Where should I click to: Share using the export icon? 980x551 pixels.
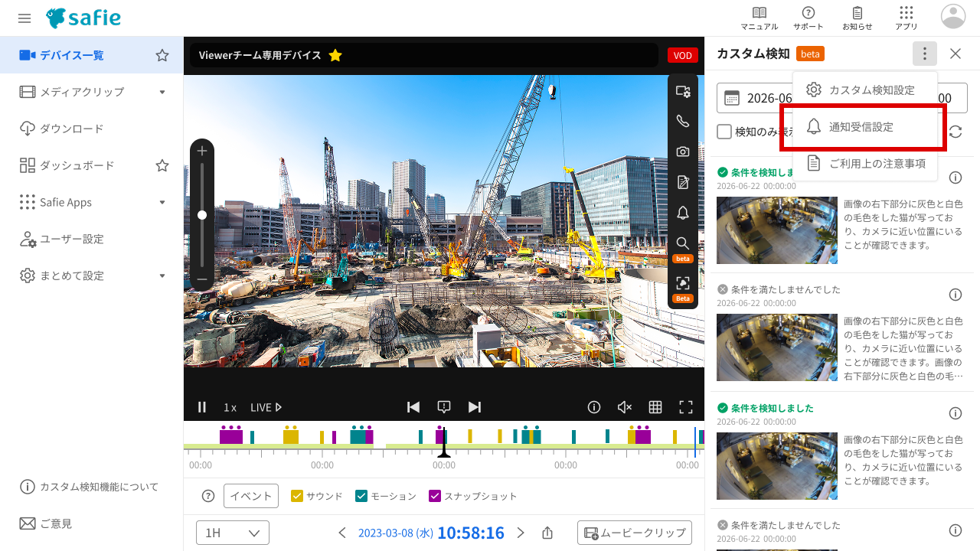click(547, 533)
